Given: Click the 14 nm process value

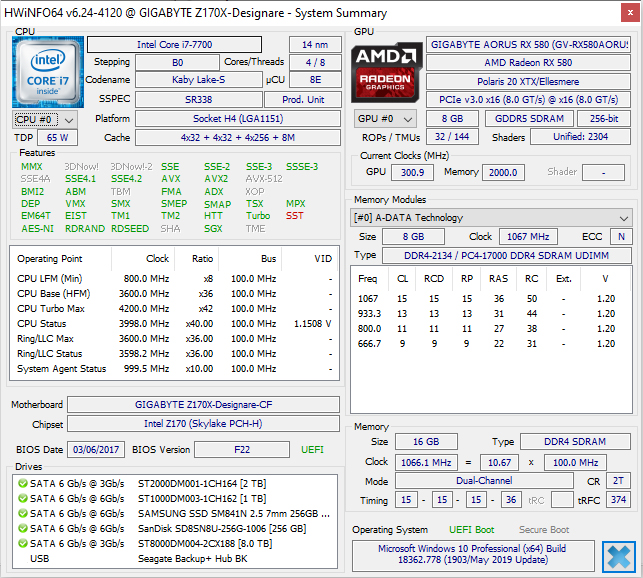Looking at the screenshot, I should point(315,44).
